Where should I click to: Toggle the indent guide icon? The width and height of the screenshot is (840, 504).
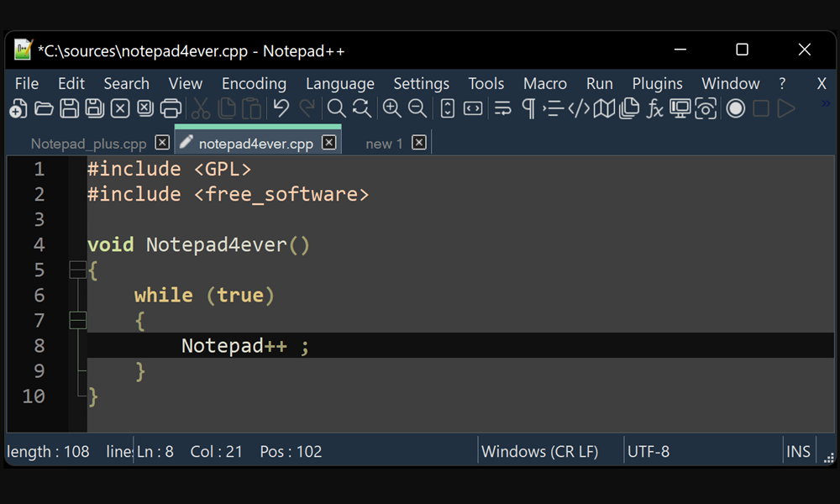pos(554,108)
